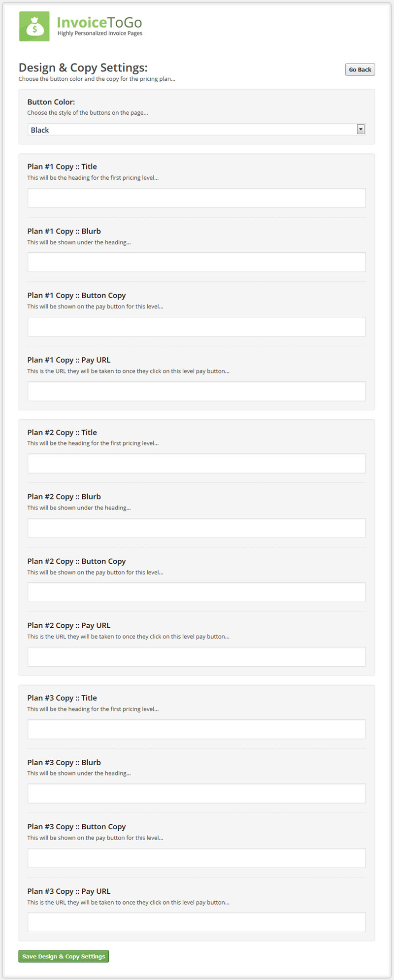This screenshot has height=980, width=394.
Task: Focus the Plan #3 Copy Blurb field
Action: click(x=197, y=793)
